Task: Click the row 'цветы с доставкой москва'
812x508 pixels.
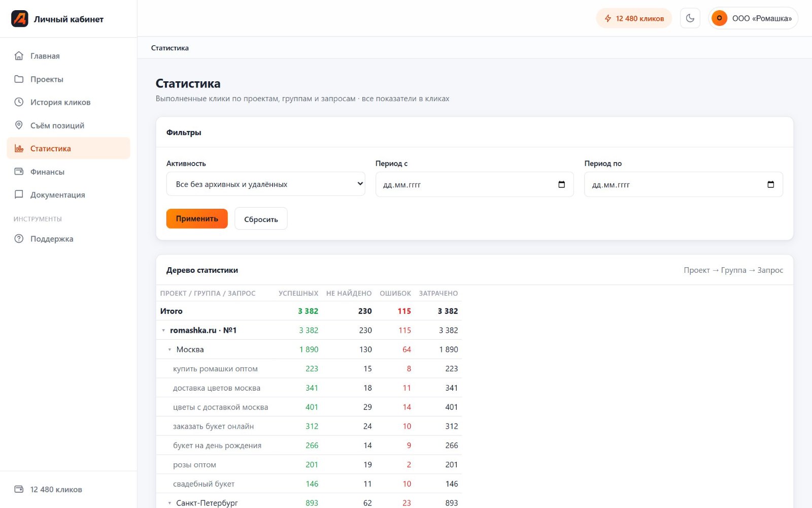Action: [309, 407]
